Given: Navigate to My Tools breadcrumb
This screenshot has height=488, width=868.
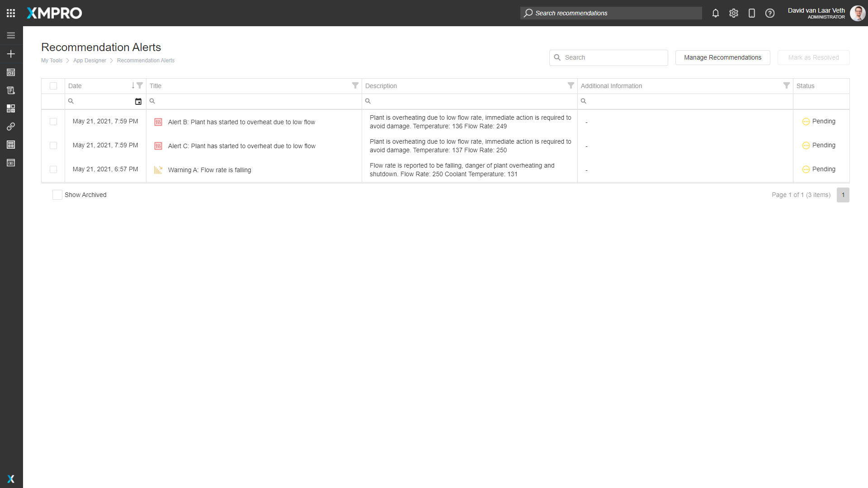Looking at the screenshot, I should [52, 61].
